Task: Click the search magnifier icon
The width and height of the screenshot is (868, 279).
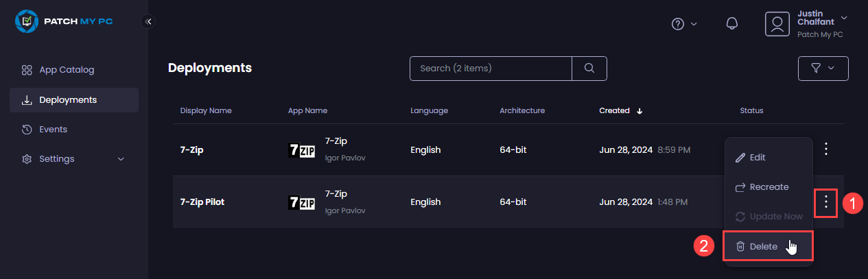Action: [x=589, y=69]
